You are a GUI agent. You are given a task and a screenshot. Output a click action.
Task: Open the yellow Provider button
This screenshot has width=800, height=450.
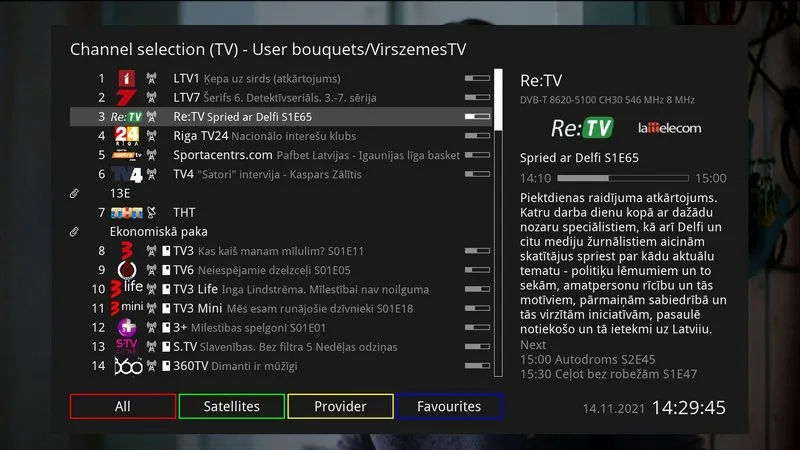(x=340, y=406)
